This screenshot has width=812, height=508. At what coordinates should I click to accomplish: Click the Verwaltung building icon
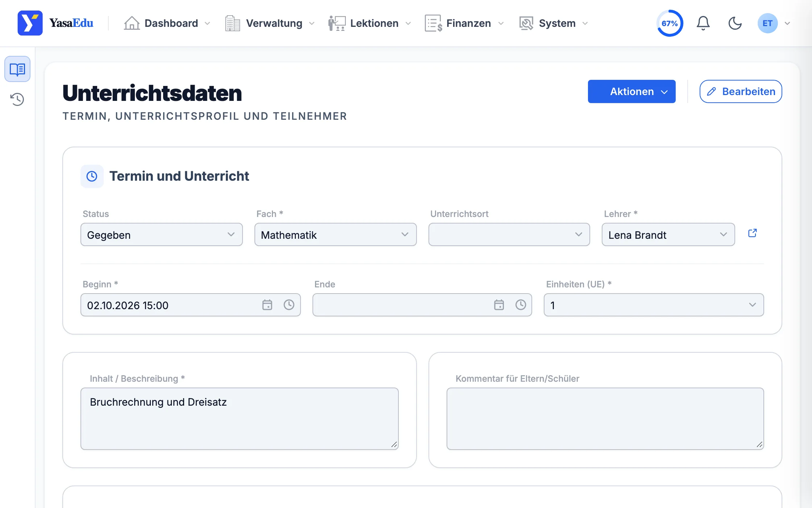(232, 23)
